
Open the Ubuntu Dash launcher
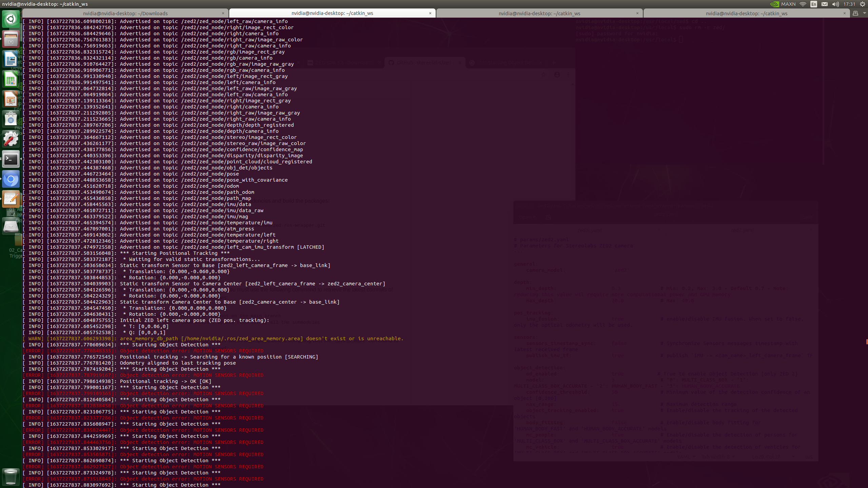pos(11,19)
